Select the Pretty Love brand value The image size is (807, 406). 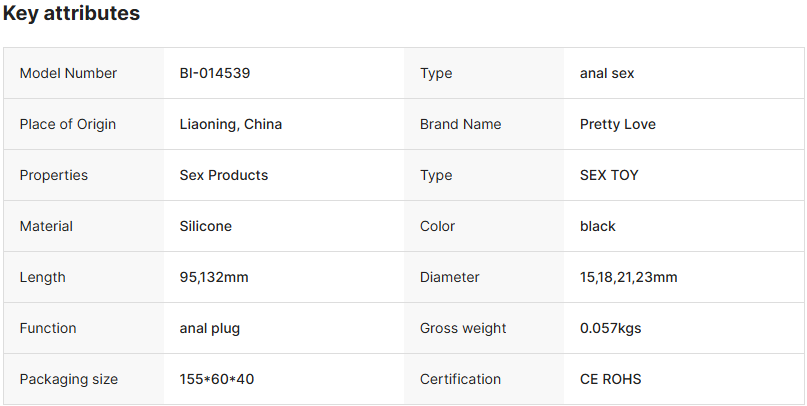click(x=618, y=124)
